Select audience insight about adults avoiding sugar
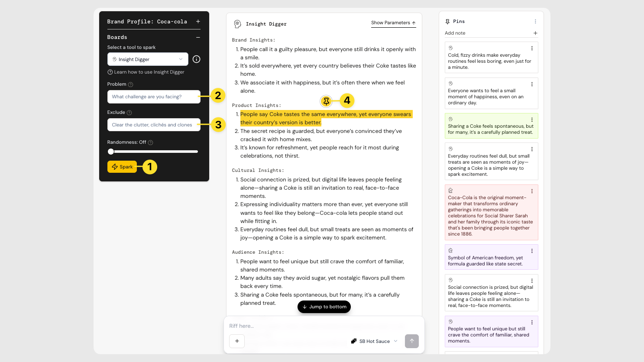 322,282
